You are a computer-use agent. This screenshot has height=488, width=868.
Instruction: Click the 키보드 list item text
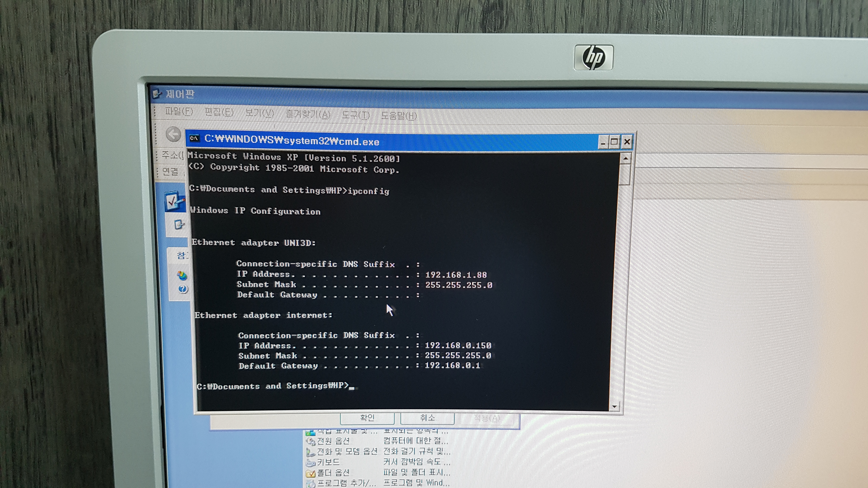click(328, 462)
